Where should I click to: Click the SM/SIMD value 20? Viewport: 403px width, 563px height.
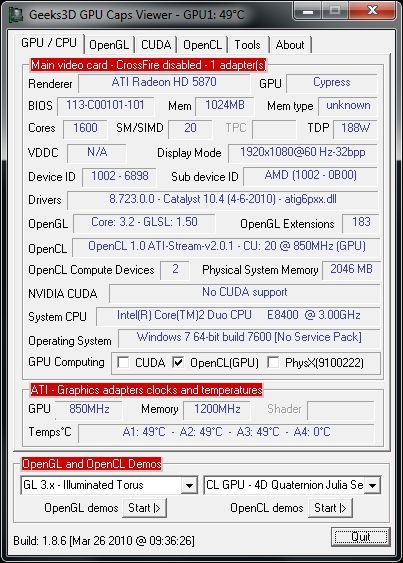coord(190,129)
